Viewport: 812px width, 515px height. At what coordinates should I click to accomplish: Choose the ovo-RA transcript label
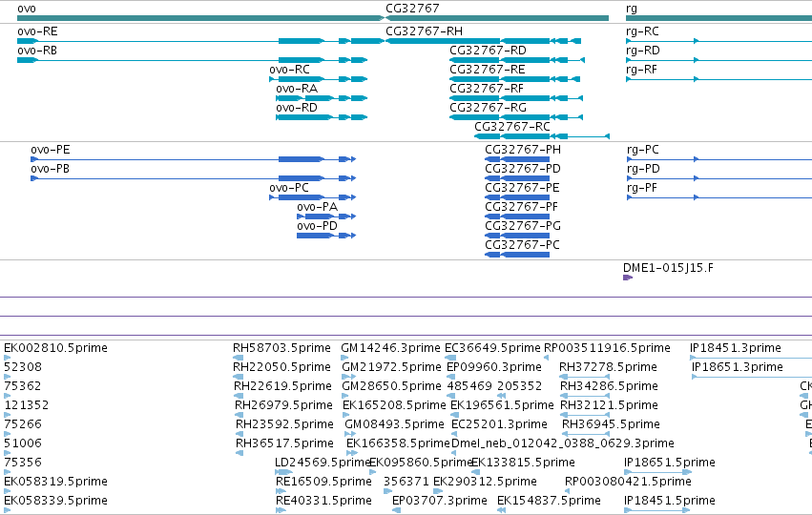[x=297, y=89]
